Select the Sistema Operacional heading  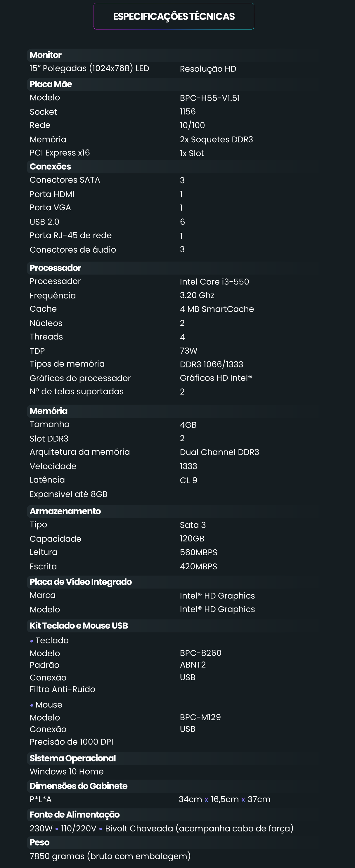[x=72, y=758]
